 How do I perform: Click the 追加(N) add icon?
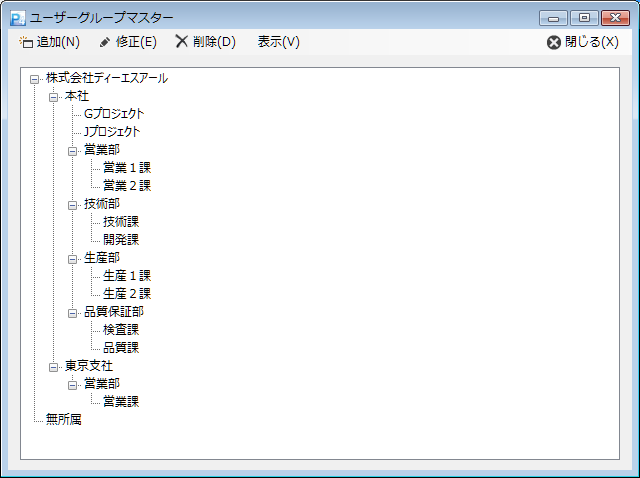click(x=26, y=42)
